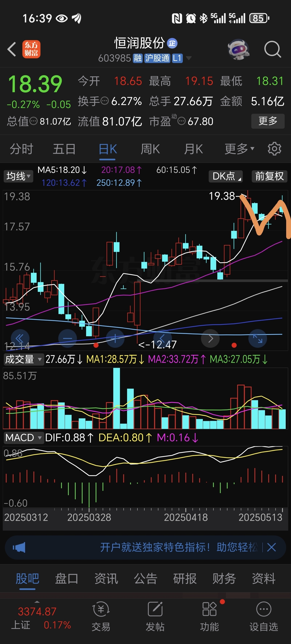Image resolution: width=291 pixels, height=644 pixels.
Task: Open 开户就送独家特色指标 promo link
Action: [179, 547]
